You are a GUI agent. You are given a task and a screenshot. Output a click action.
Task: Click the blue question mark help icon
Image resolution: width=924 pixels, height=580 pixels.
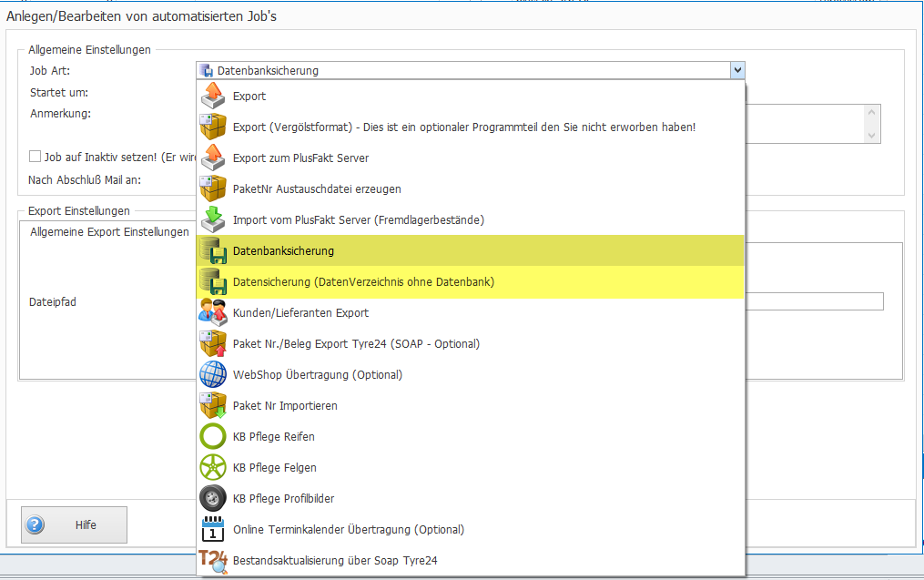coord(35,524)
